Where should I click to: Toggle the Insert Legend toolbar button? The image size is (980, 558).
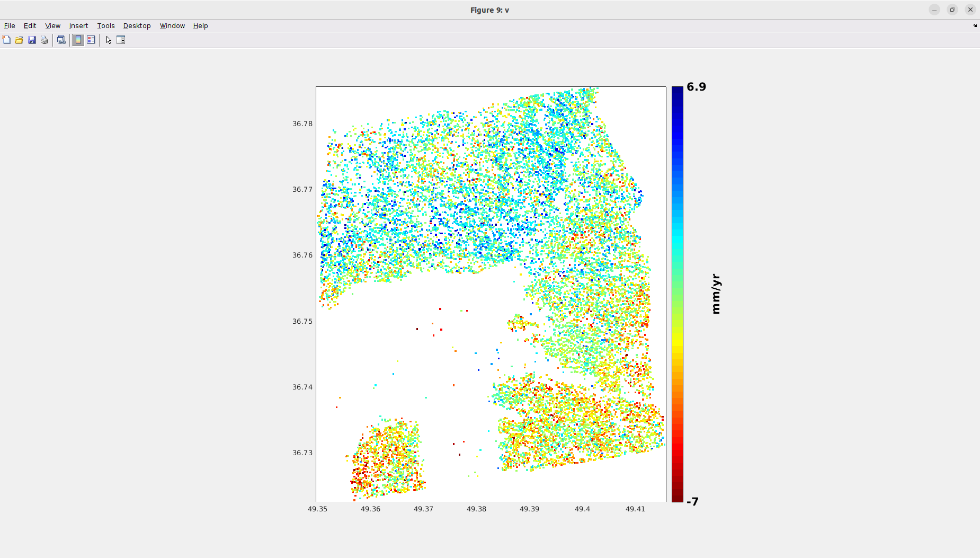91,40
